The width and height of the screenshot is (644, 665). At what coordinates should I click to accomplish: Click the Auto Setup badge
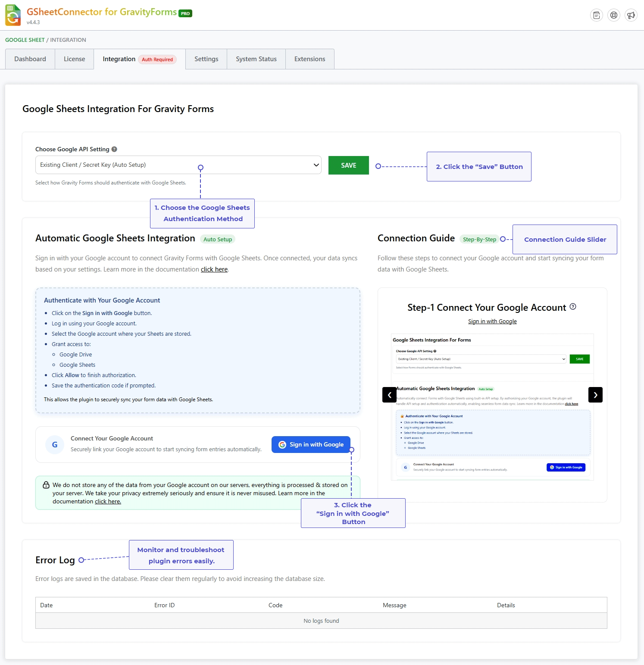tap(218, 239)
